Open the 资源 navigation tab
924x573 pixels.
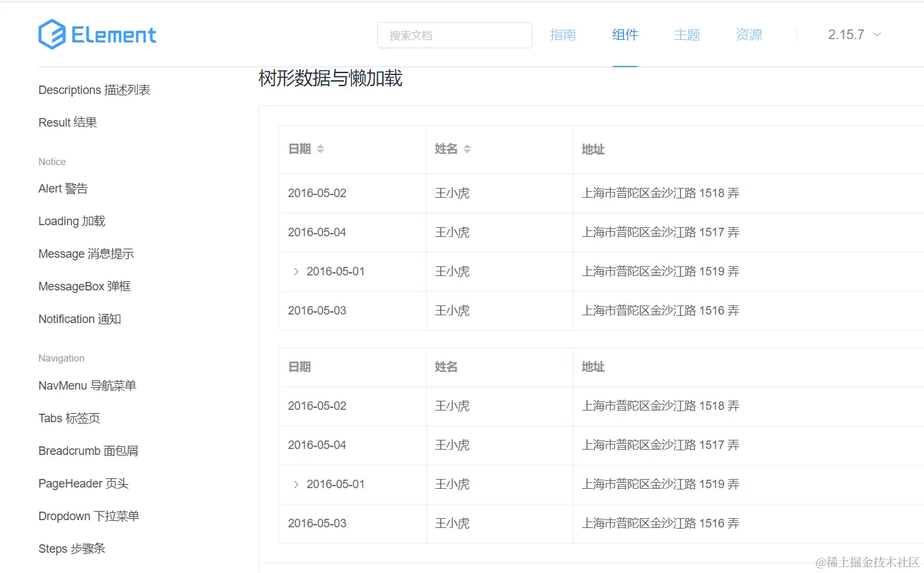[x=749, y=35]
